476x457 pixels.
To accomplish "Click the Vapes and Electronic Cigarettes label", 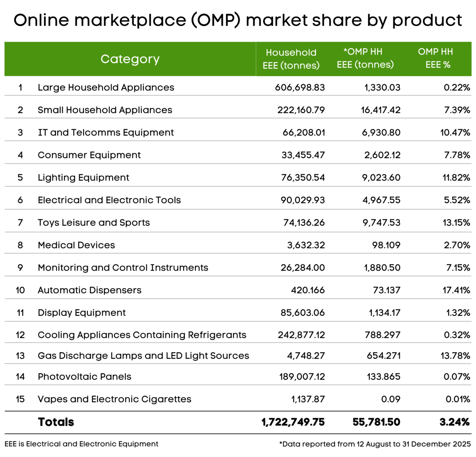I will [x=114, y=399].
